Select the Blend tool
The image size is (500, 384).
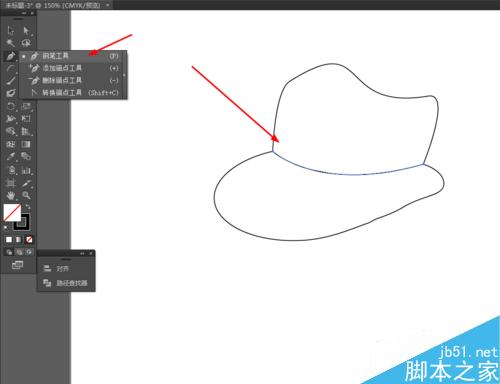pyautogui.click(x=26, y=156)
